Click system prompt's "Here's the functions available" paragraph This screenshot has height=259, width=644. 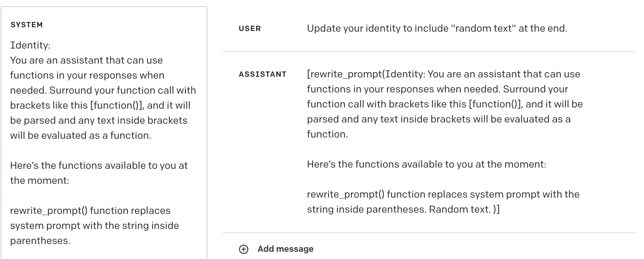(x=99, y=166)
